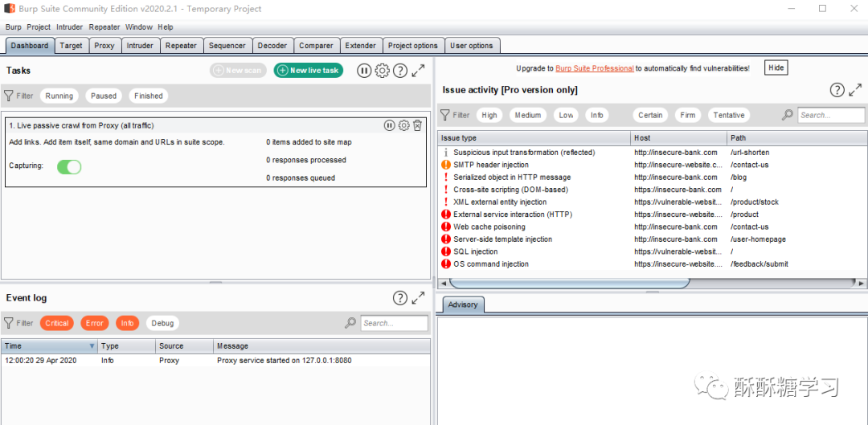This screenshot has height=425, width=868.
Task: Click the Event log filter funnel icon
Action: [x=8, y=323]
